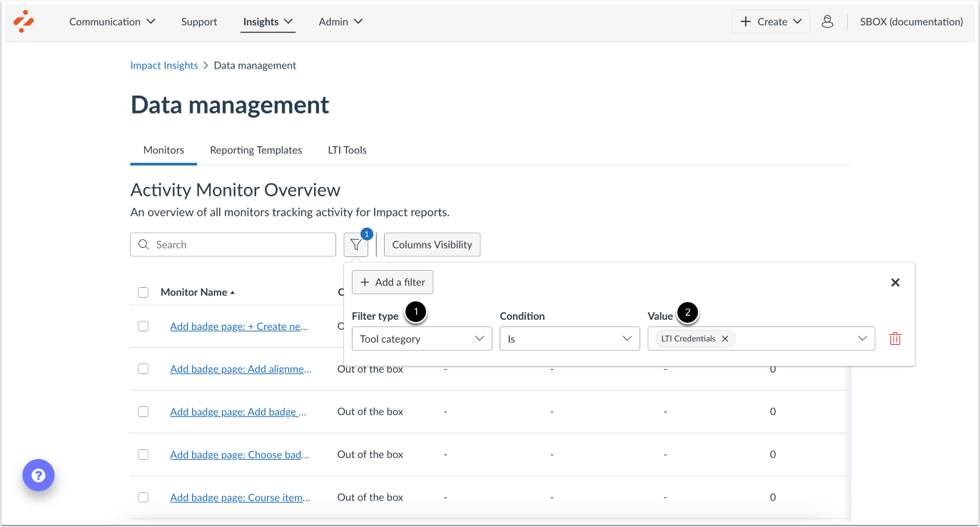Viewport: 980px width, 527px height.
Task: Check the 'Add alignme...' row checkbox
Action: [x=143, y=369]
